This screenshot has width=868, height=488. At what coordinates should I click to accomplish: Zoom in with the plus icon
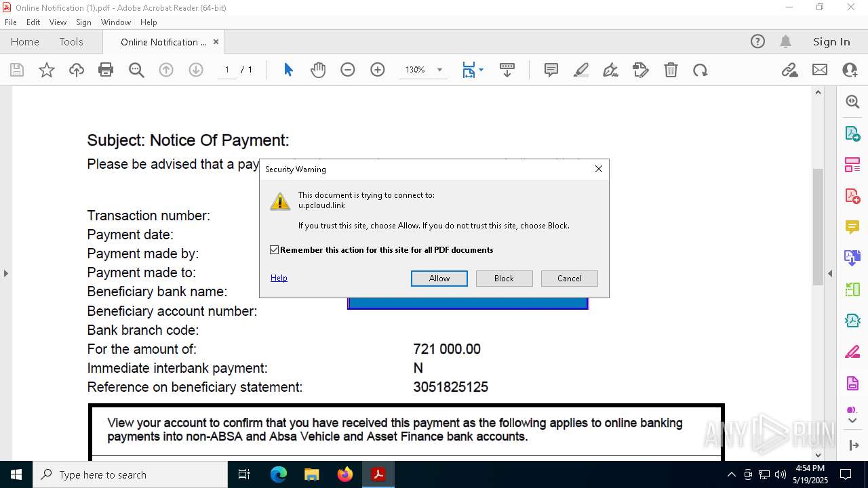[x=378, y=70]
